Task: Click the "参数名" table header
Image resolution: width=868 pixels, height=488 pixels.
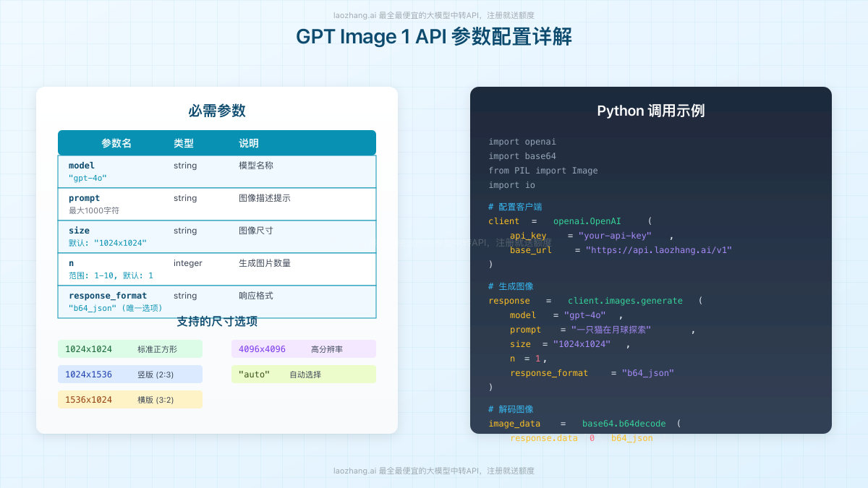Action: pos(116,143)
